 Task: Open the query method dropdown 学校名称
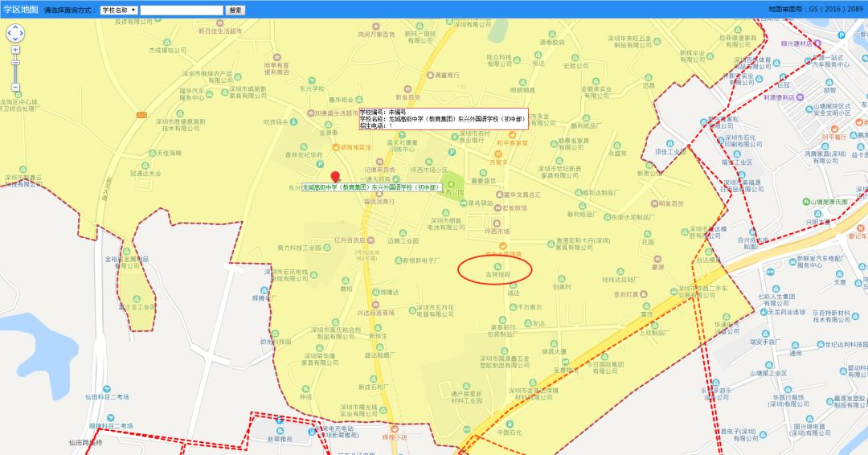tap(119, 10)
